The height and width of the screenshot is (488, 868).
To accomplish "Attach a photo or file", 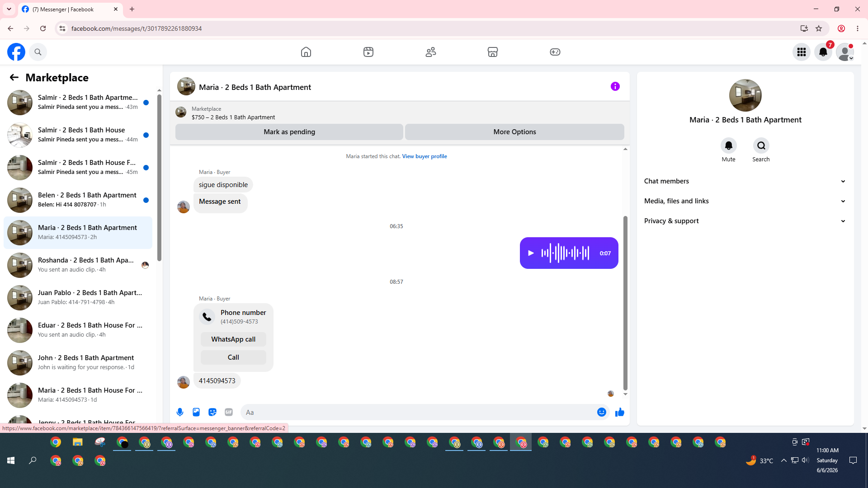I will (196, 412).
